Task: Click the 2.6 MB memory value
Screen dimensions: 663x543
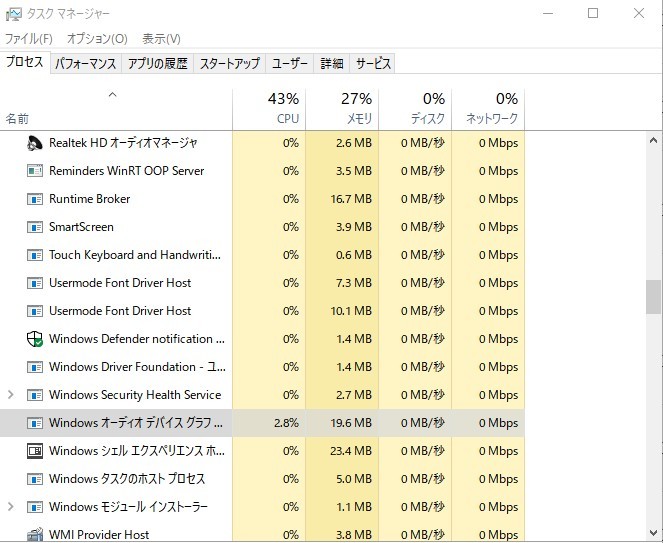Action: [354, 143]
